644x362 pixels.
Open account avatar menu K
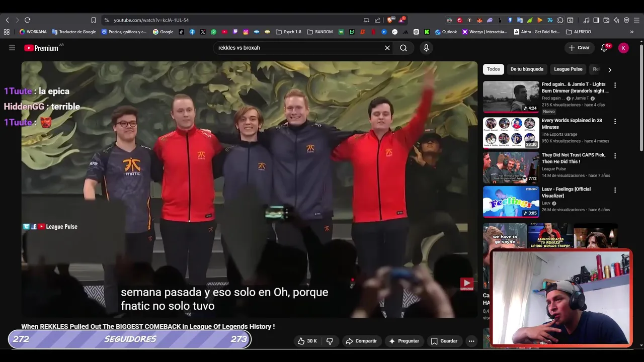click(x=623, y=48)
